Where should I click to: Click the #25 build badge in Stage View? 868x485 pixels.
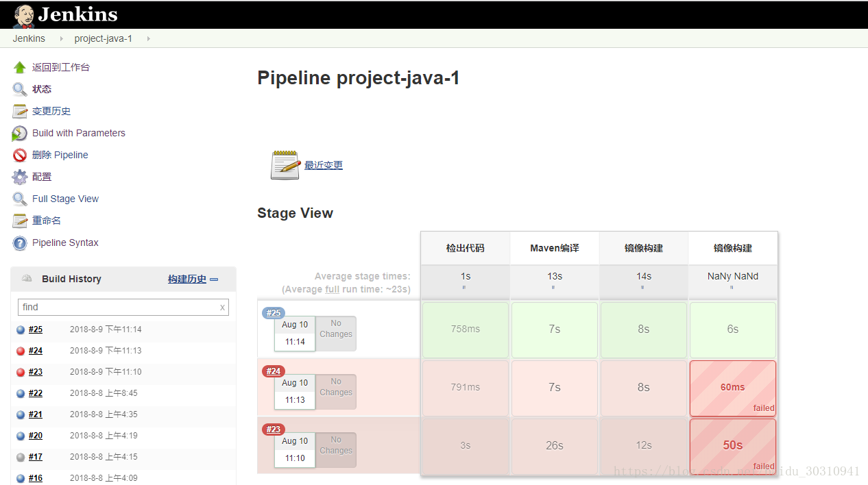point(274,313)
